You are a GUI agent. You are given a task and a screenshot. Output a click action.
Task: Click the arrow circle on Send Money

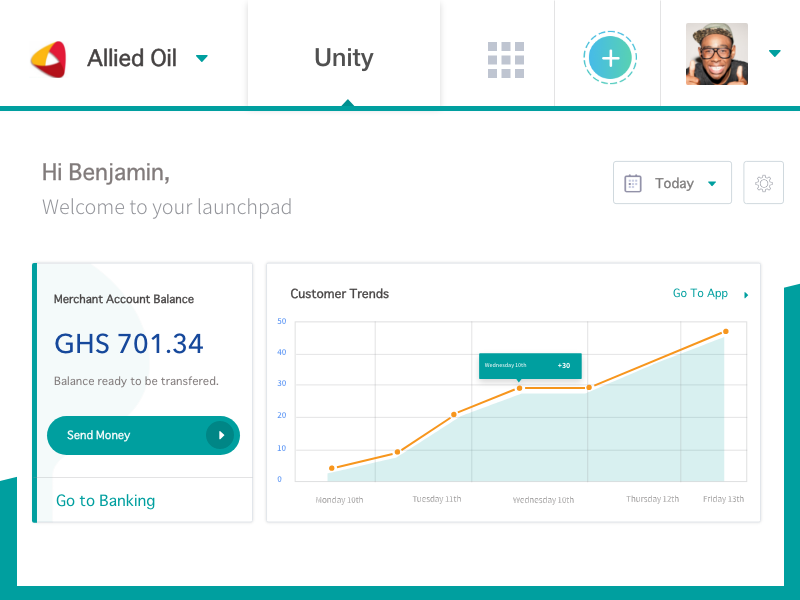tap(220, 435)
